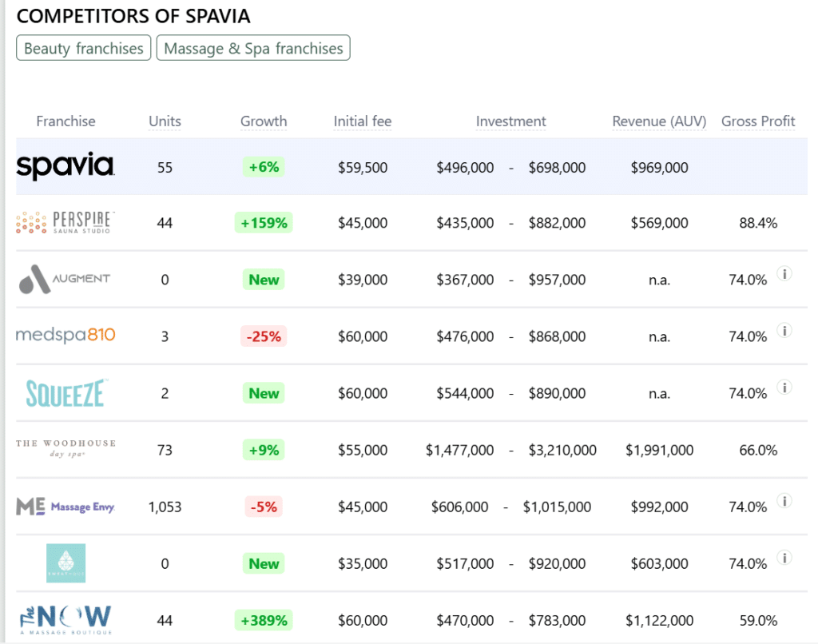The height and width of the screenshot is (644, 818).
Task: Click info icon beside $603,000 row
Action: point(784,558)
